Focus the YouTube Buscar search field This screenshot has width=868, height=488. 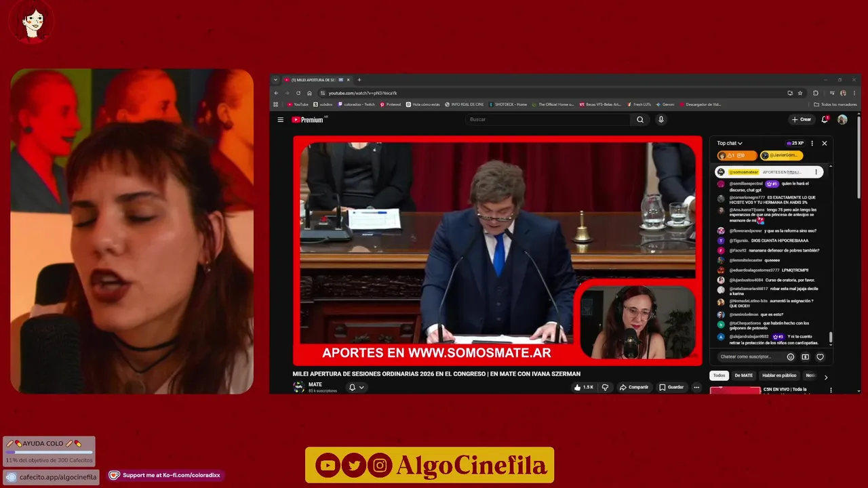point(548,120)
